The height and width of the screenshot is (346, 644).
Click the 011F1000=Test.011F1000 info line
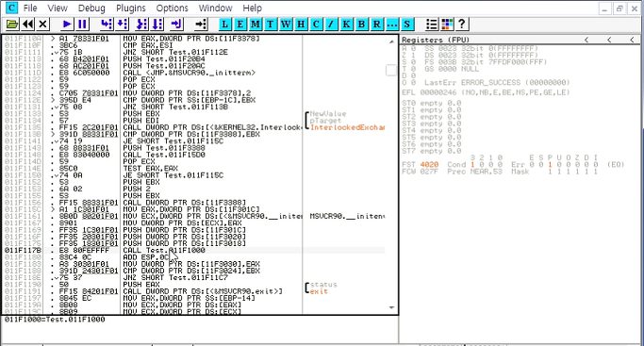55,320
